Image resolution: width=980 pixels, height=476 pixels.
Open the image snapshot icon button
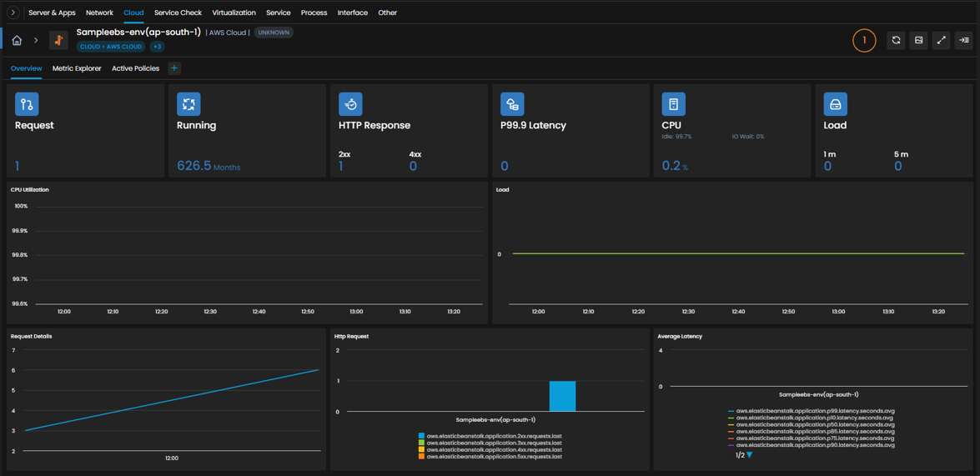click(919, 40)
